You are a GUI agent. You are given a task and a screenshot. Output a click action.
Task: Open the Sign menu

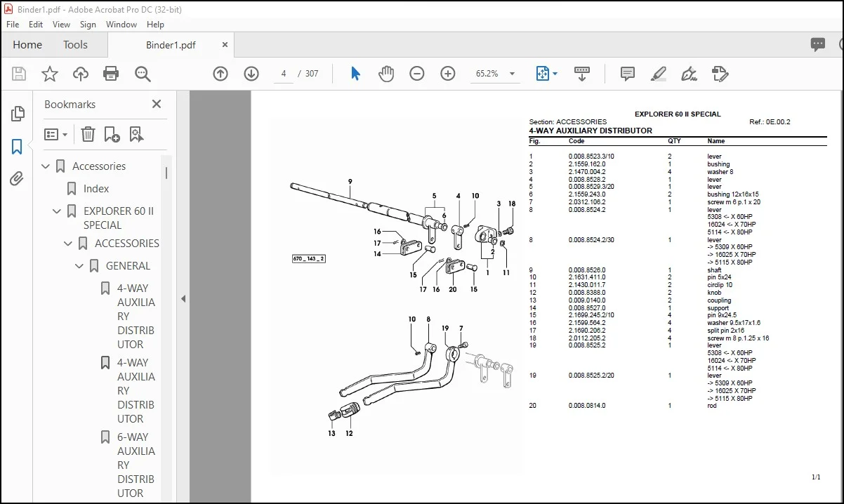(88, 24)
